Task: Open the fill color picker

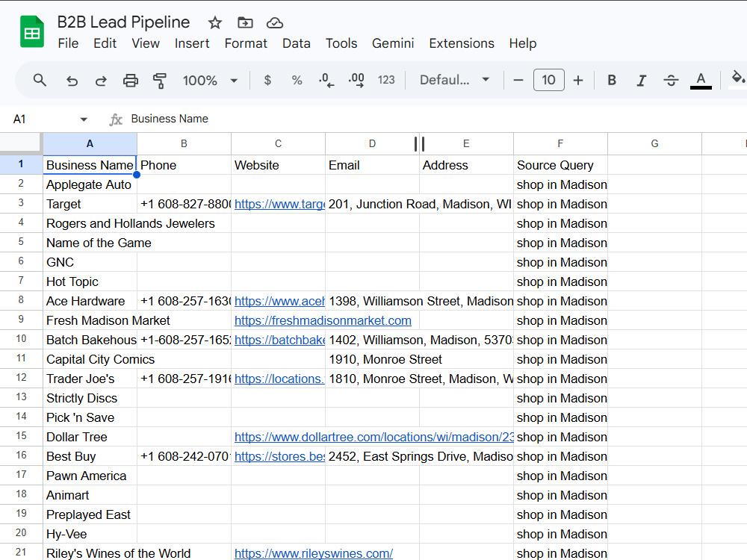Action: [737, 78]
